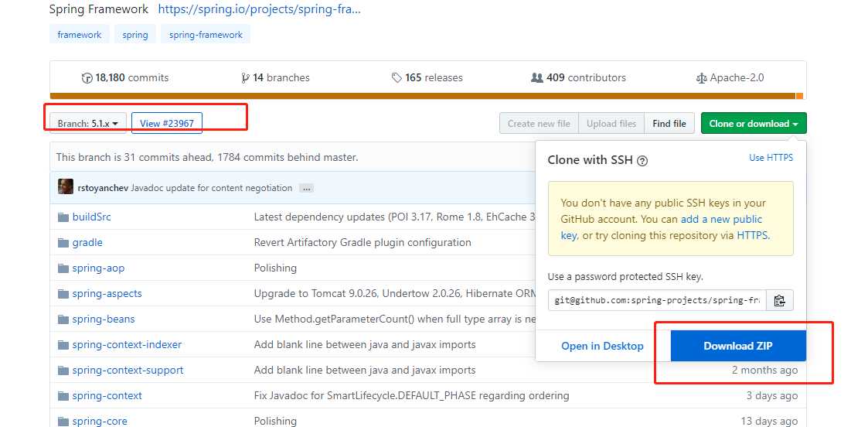This screenshot has height=427, width=868.
Task: Open the gradle folder
Action: pos(87,243)
